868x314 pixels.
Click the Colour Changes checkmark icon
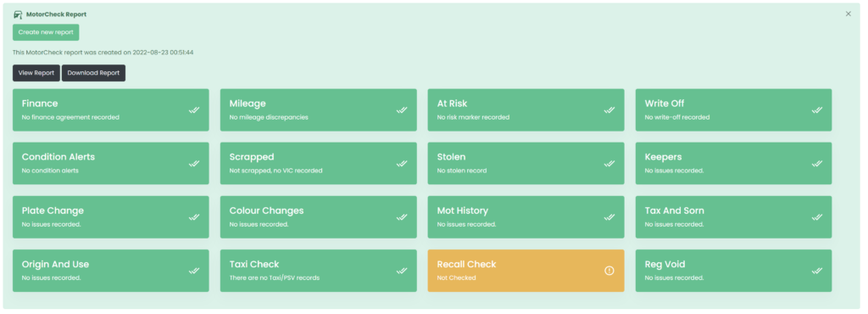401,217
